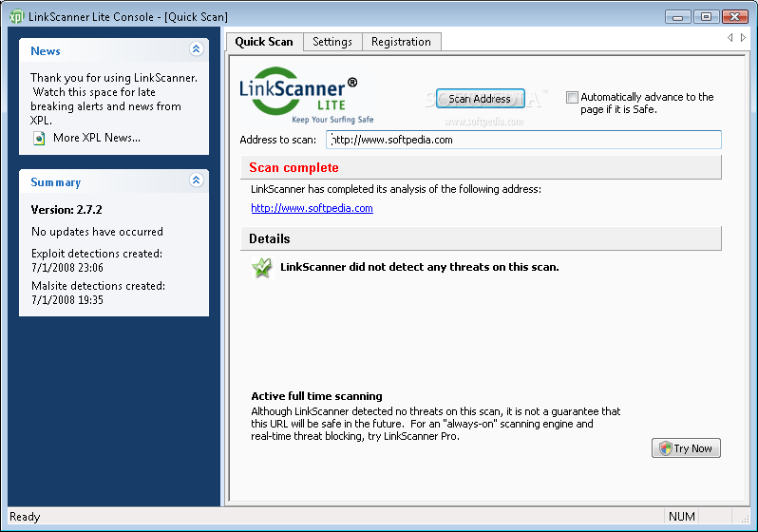The image size is (758, 532).
Task: Click 'Exploit detections created:' text
Action: point(97,254)
